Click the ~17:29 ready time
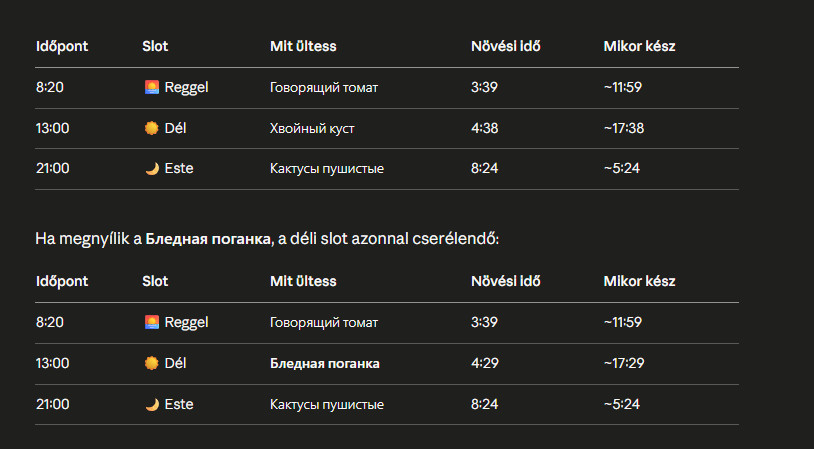Viewport: 814px width, 449px height. [x=623, y=363]
